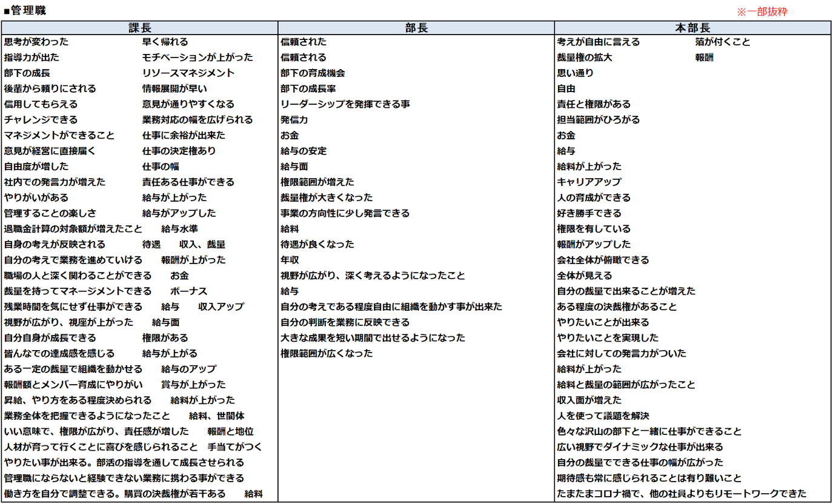Select the ■管理職 heading text

(24, 11)
